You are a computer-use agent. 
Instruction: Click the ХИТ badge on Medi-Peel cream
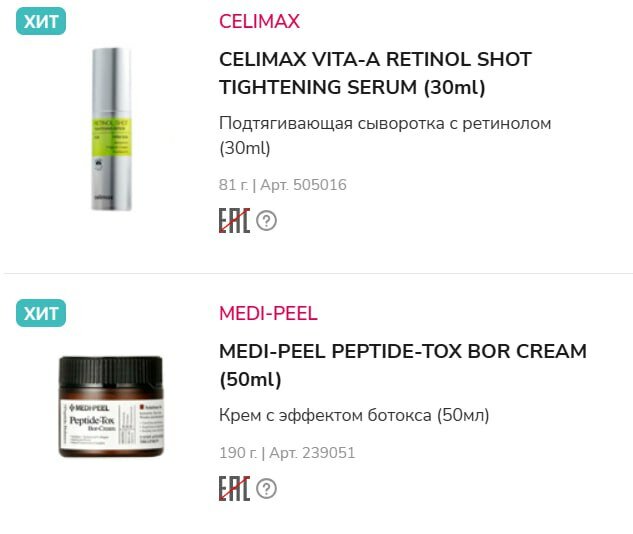[x=41, y=313]
